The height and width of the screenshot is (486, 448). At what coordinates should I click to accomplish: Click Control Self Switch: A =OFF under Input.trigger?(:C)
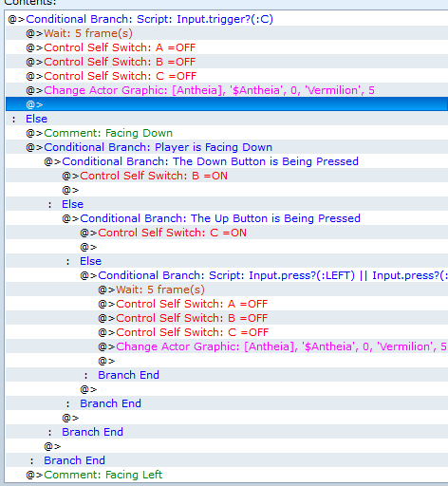pos(227,47)
